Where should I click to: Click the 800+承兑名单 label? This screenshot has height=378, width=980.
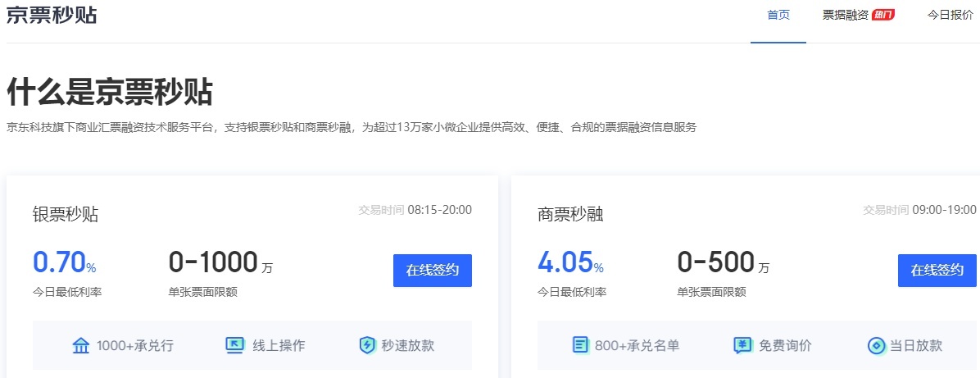[637, 345]
